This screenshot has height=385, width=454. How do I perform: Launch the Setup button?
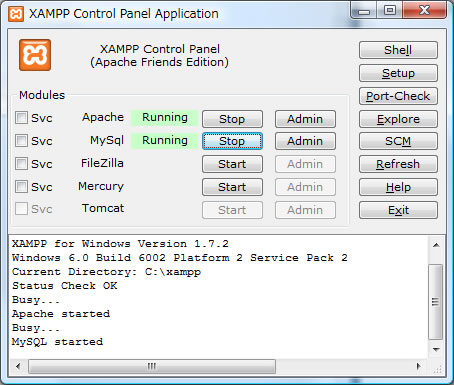[x=398, y=73]
